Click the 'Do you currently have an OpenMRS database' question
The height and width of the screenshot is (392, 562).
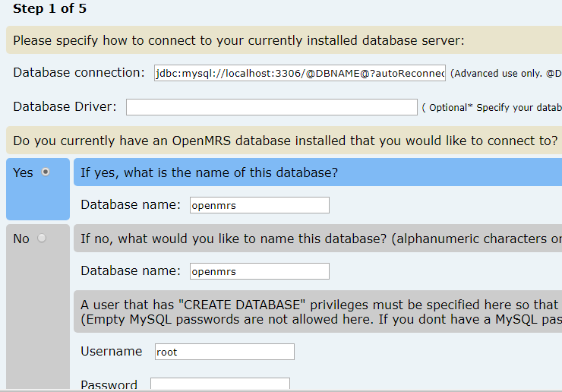click(286, 141)
